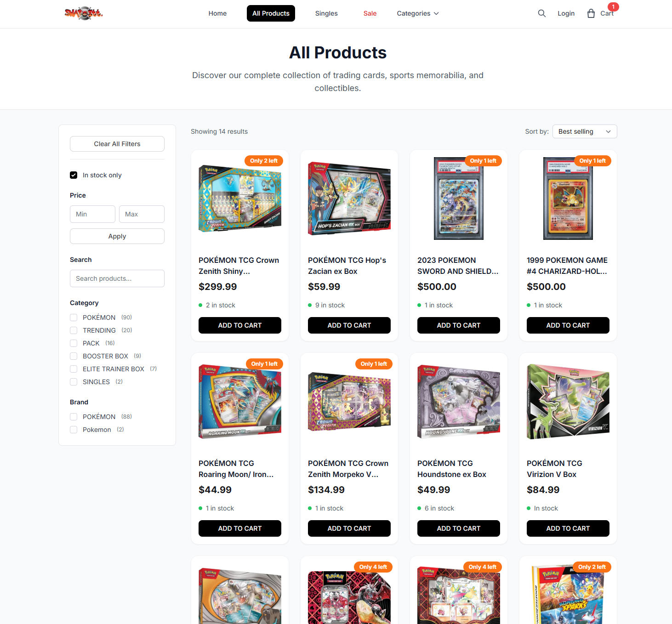This screenshot has width=672, height=624.
Task: Click the cart badge showing 1
Action: pos(613,7)
